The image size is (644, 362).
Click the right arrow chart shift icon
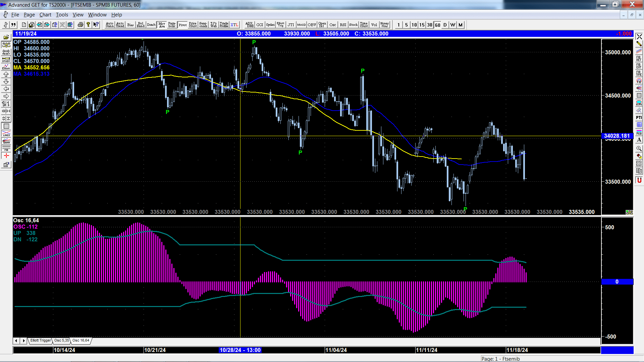tap(6, 96)
